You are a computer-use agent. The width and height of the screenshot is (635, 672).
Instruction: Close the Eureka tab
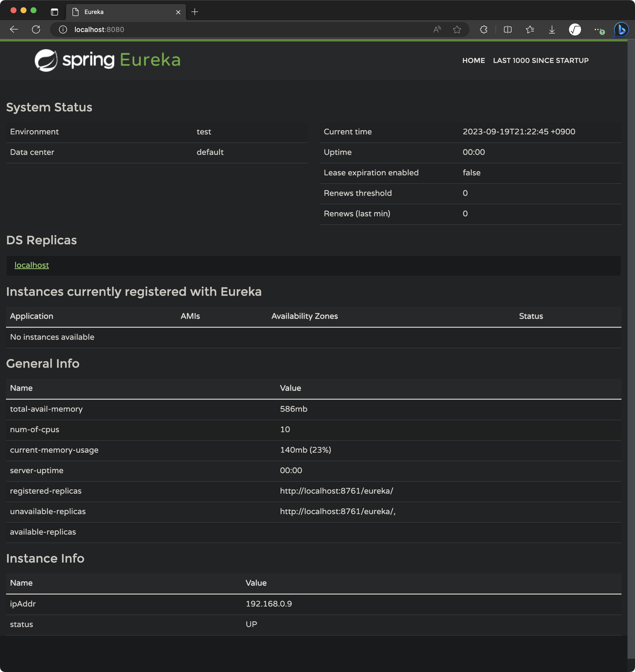(178, 12)
